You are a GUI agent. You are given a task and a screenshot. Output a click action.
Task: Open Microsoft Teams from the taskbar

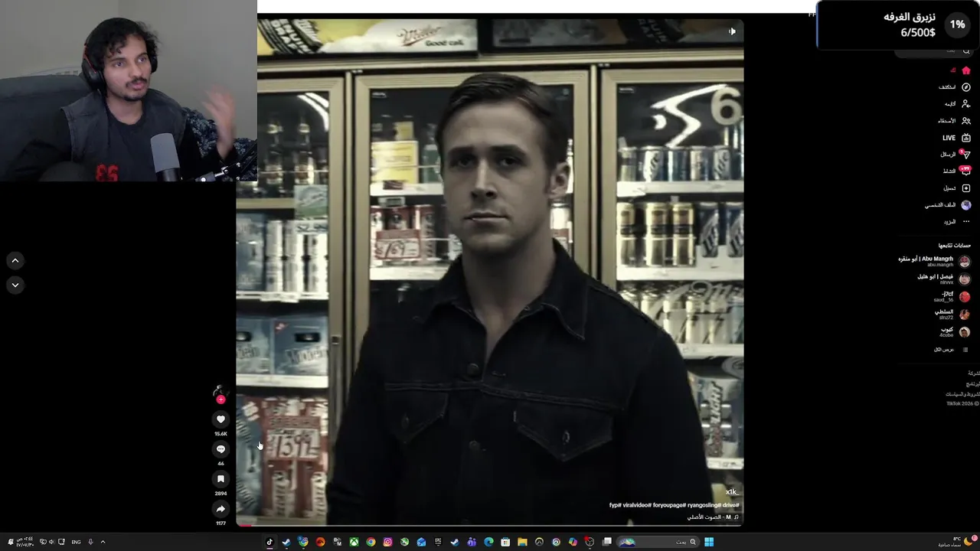[x=472, y=542]
